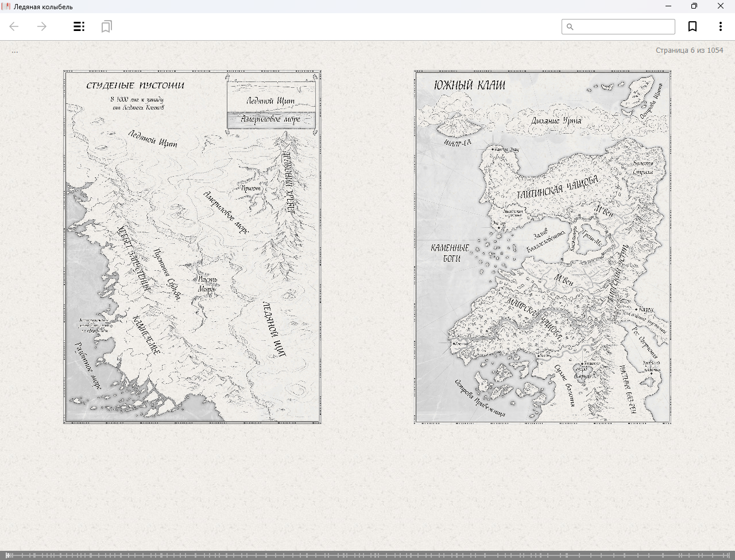Click the ellipsis chapter label at top left
The height and width of the screenshot is (560, 735).
[x=15, y=51]
